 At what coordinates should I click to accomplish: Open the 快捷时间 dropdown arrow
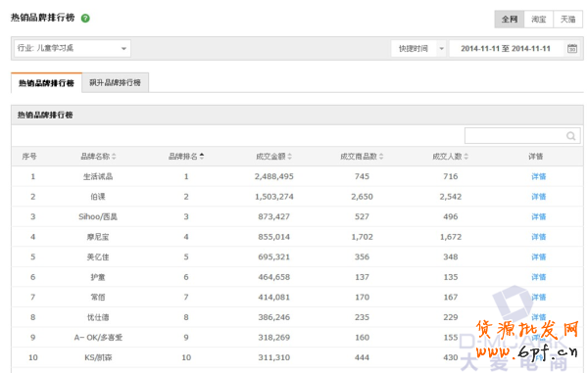(441, 49)
